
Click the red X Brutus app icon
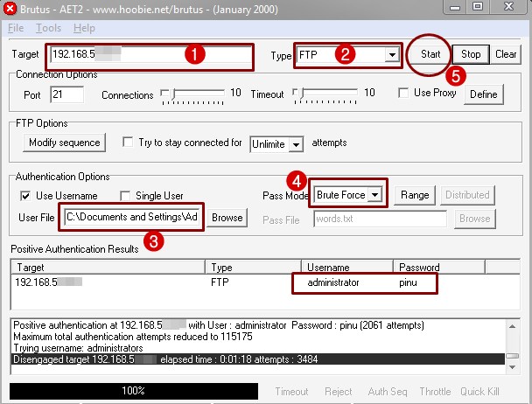10,9
